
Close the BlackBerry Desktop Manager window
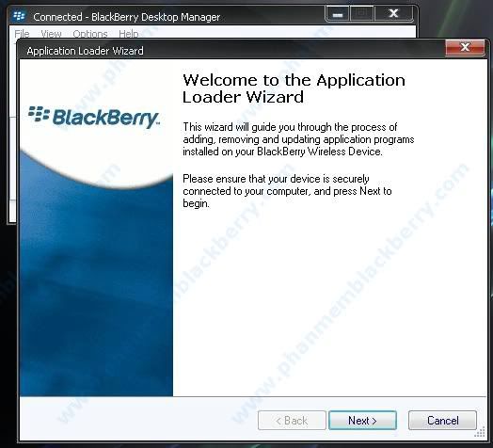(393, 13)
